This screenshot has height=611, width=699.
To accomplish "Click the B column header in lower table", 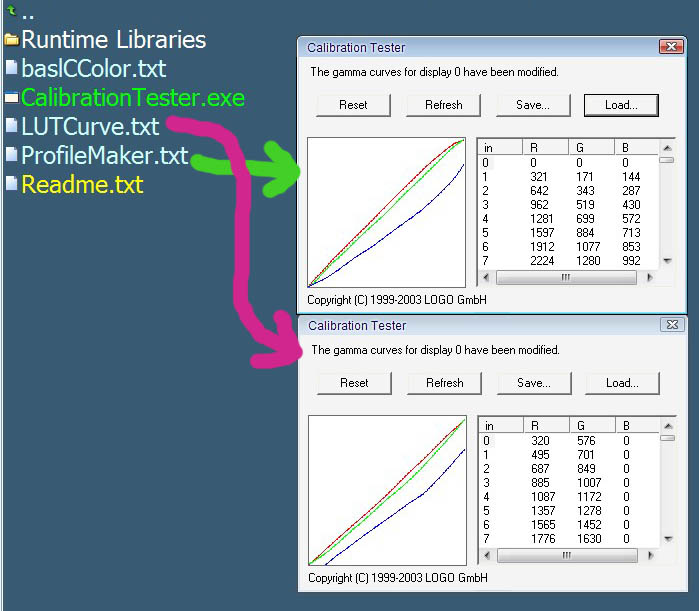I will (x=637, y=426).
